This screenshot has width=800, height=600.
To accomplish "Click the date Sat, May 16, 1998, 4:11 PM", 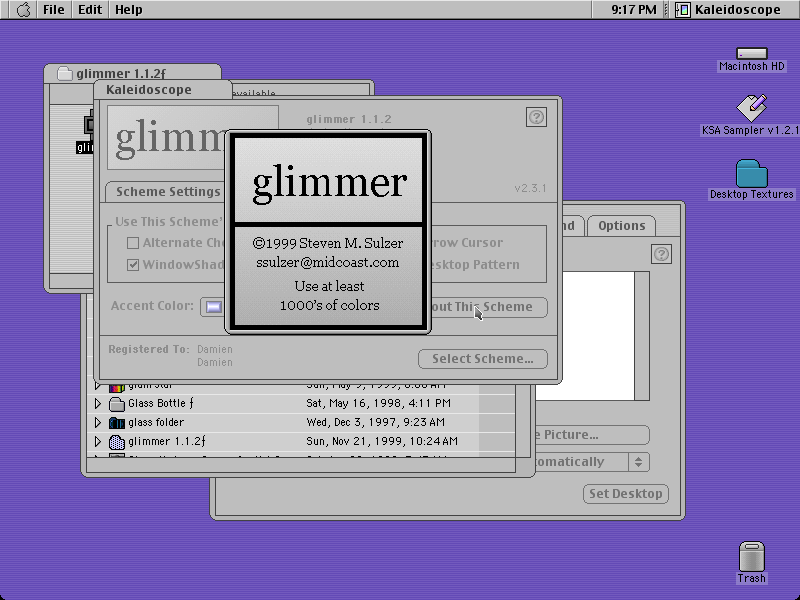I will point(379,403).
